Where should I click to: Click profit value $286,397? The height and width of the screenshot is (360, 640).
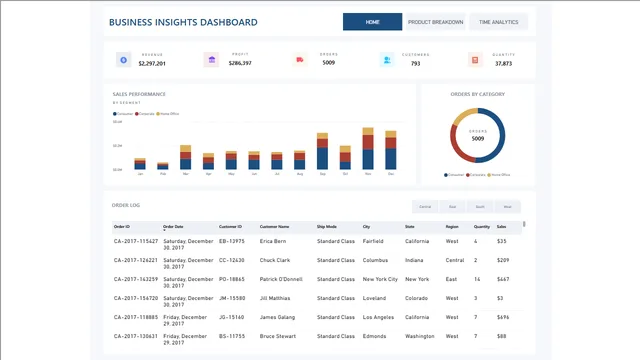pyautogui.click(x=240, y=63)
